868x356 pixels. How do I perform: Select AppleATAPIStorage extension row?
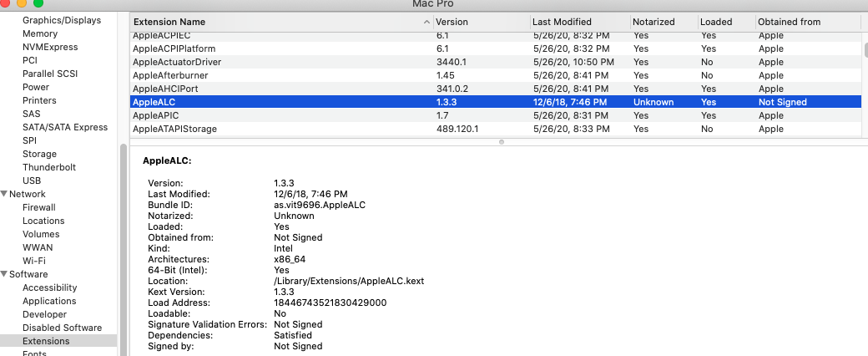[x=496, y=129]
